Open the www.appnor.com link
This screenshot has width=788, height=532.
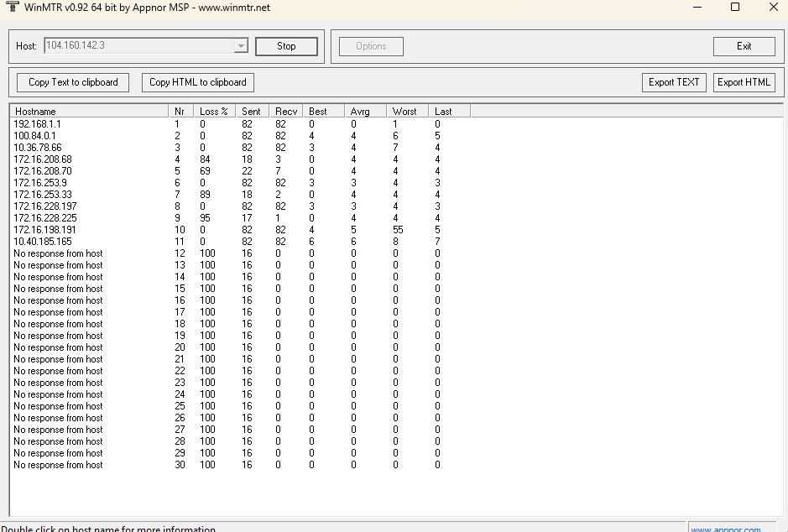point(726,529)
